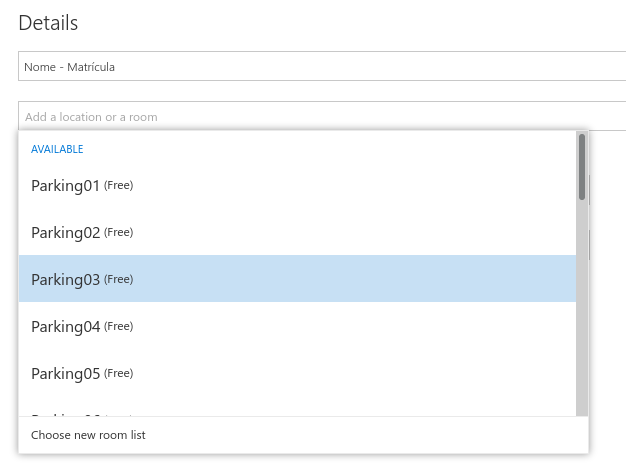The height and width of the screenshot is (470, 626).
Task: Pick the highlighted Parking03 room
Action: (x=297, y=279)
